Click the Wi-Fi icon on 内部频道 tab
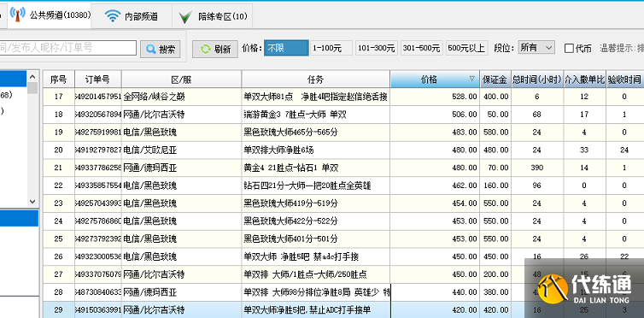 pyautogui.click(x=112, y=16)
